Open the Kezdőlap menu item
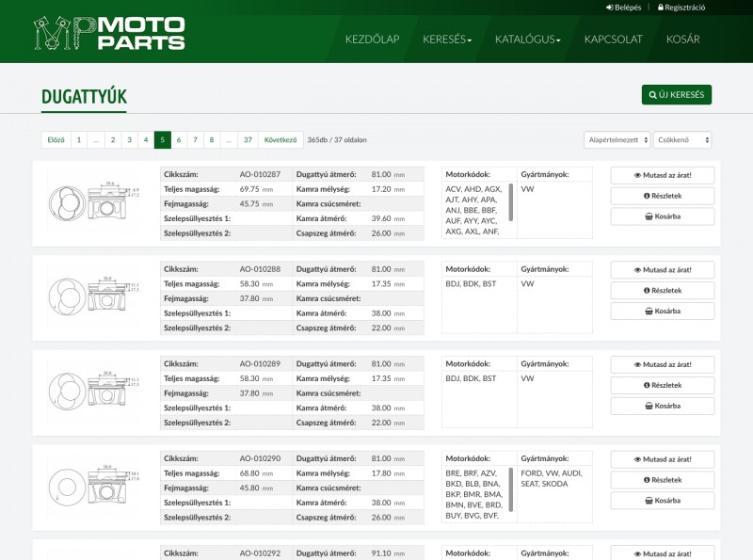 point(372,40)
